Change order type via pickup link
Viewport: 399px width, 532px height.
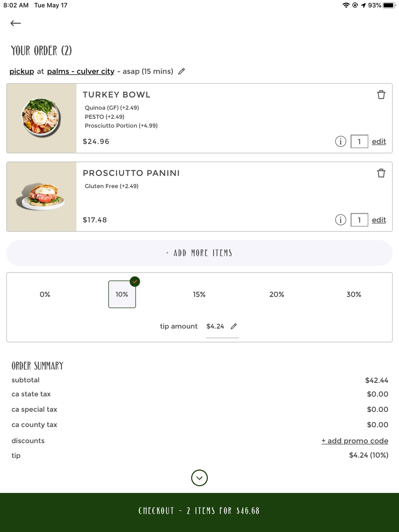click(22, 71)
